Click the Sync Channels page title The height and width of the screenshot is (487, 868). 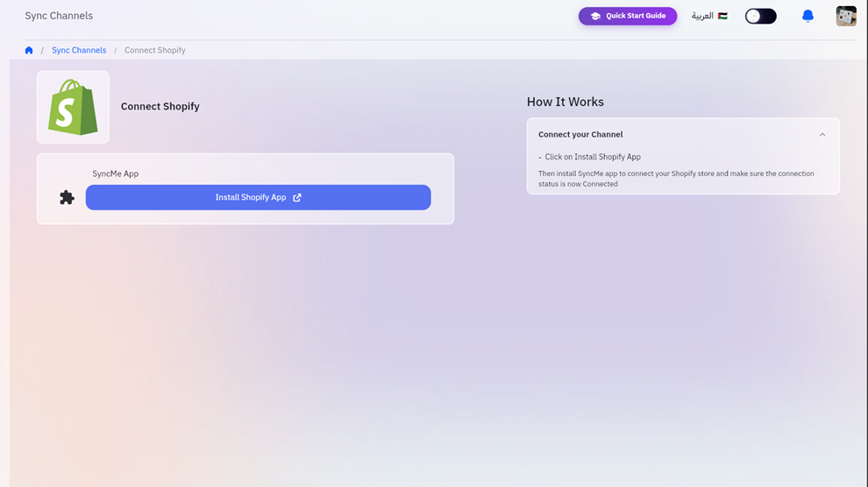click(59, 16)
